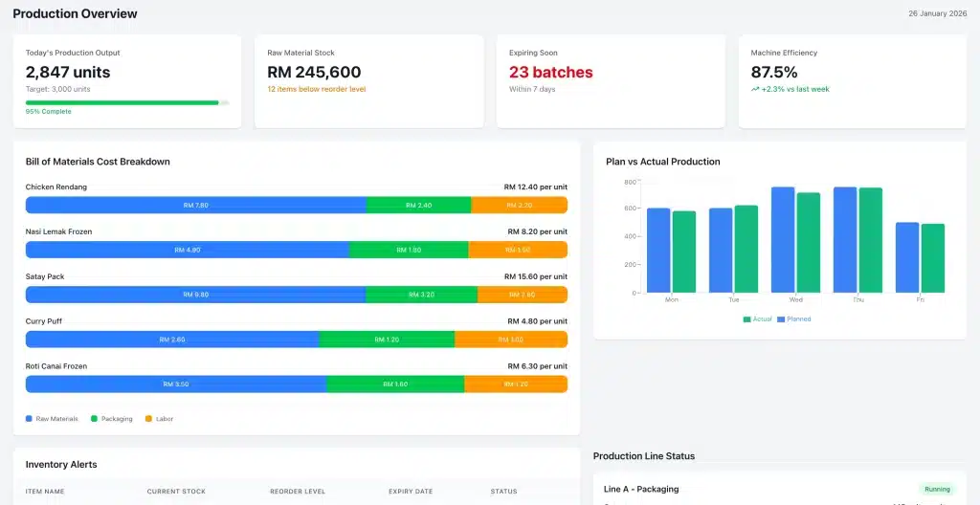Viewport: 980px width, 505px height.
Task: Click Curry Puff raw materials segment RM 2.60
Action: coord(172,340)
